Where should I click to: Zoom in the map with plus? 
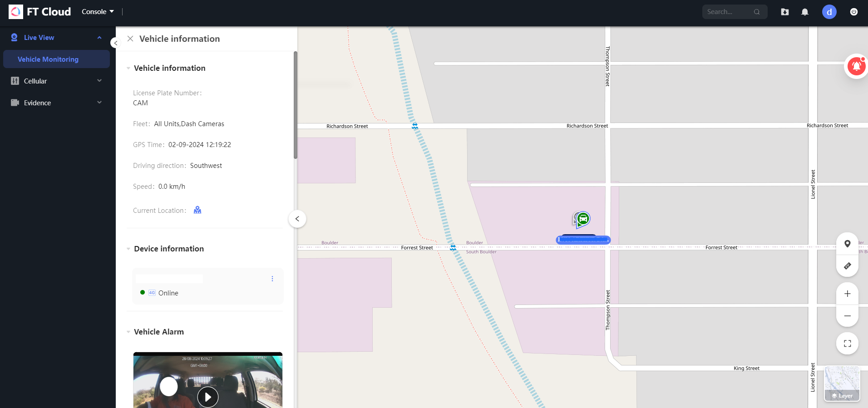point(847,294)
